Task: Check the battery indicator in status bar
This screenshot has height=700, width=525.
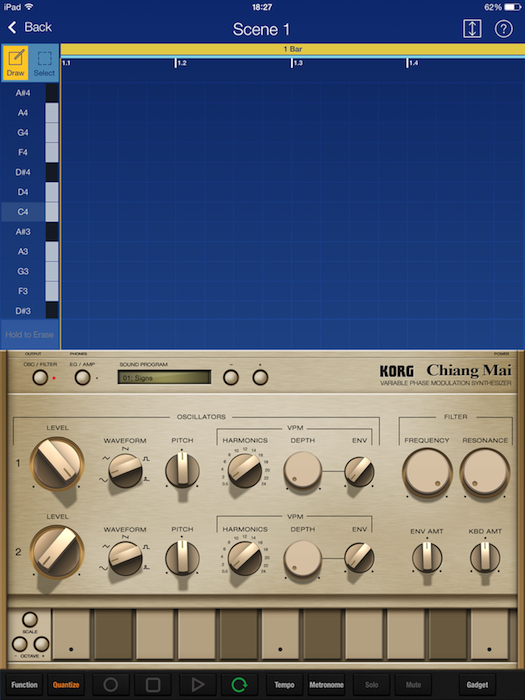Action: [513, 7]
